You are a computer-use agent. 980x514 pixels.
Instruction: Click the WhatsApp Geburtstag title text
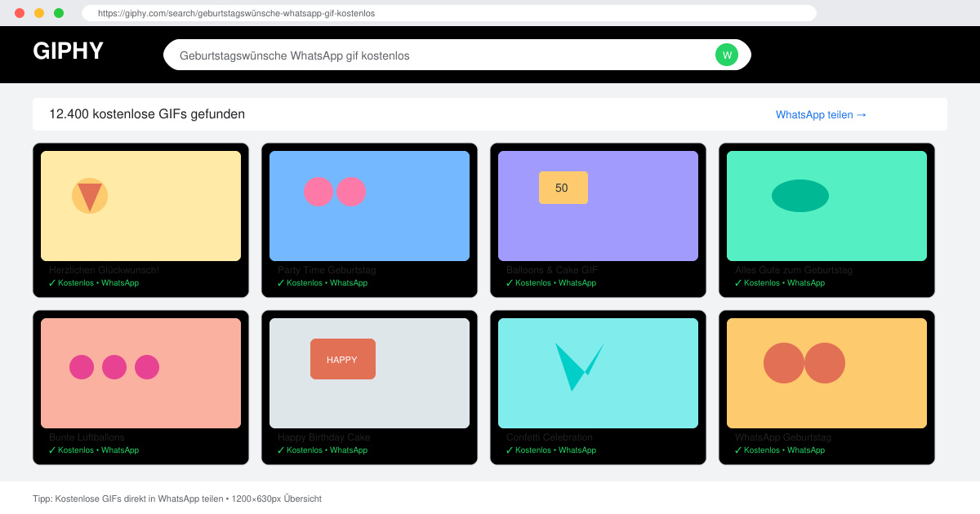[x=783, y=437]
